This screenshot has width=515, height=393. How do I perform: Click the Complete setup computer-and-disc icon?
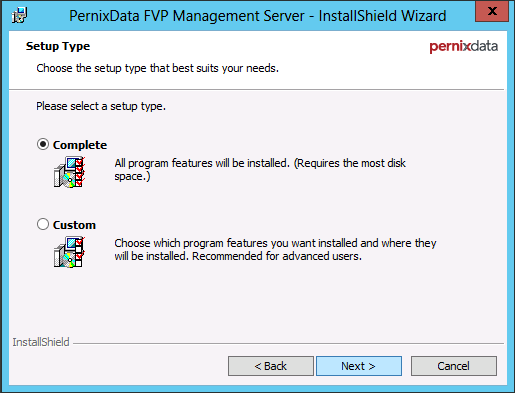pyautogui.click(x=69, y=172)
